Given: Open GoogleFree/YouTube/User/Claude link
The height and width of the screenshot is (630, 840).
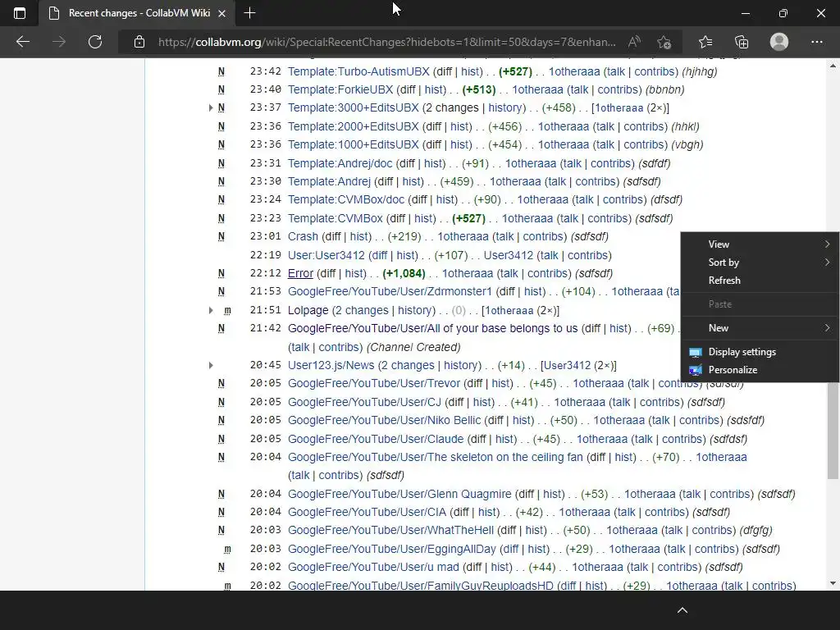Looking at the screenshot, I should pos(376,440).
